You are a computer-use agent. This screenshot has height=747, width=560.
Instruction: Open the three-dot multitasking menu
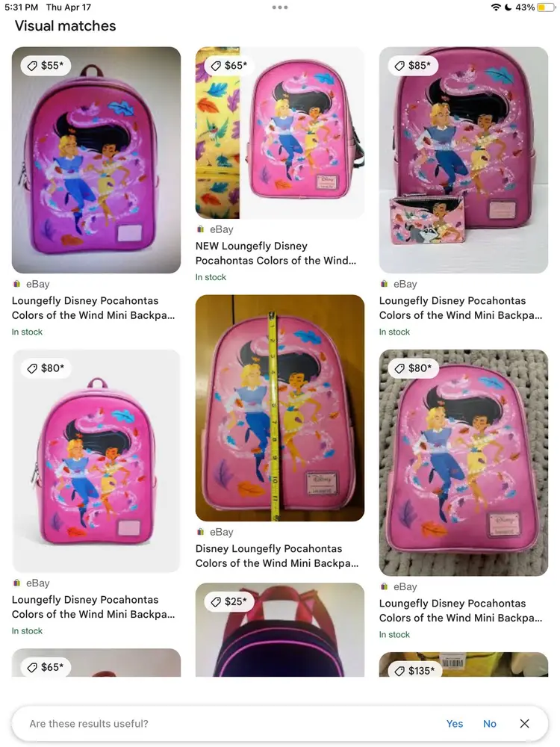coord(279,7)
